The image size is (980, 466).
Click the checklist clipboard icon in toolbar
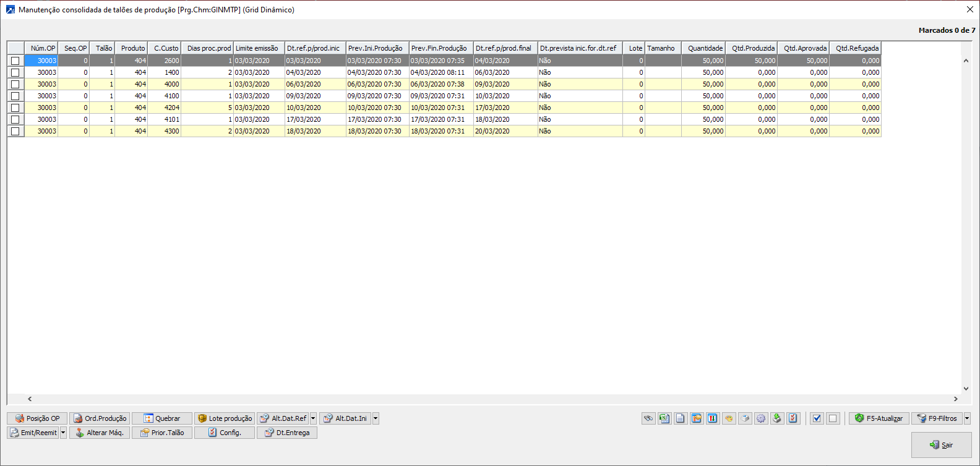click(x=793, y=418)
